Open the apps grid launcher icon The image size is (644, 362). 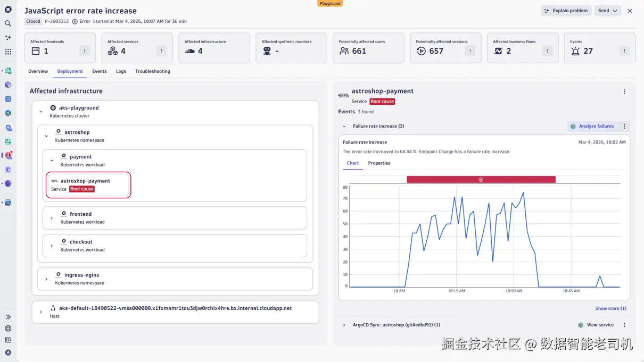click(8, 52)
